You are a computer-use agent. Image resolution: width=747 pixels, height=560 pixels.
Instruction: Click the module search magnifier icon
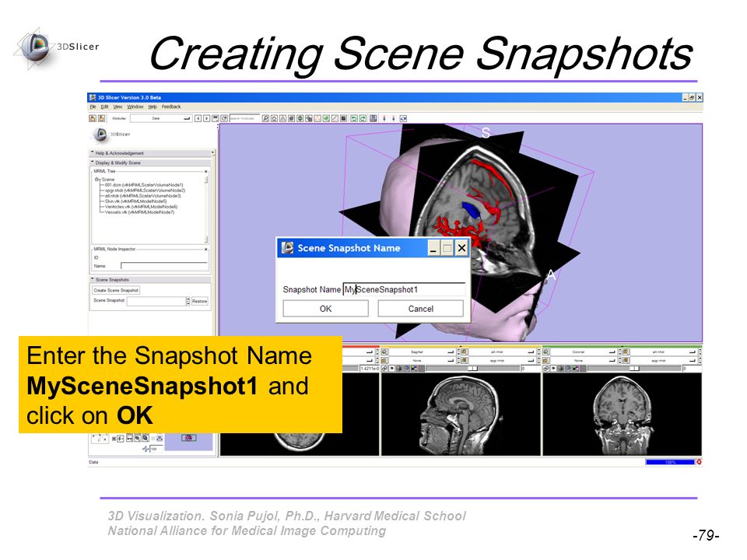265,118
